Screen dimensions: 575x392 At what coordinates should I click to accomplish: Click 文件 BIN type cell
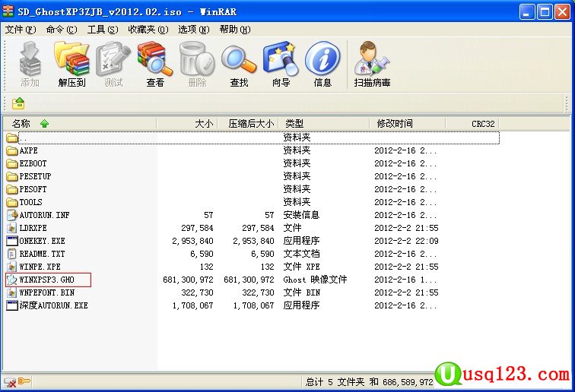pos(302,292)
